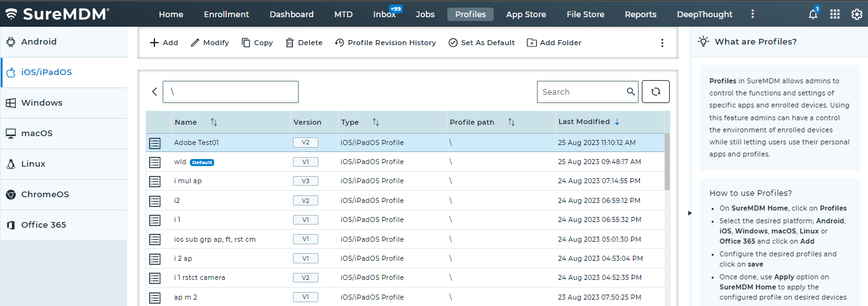The height and width of the screenshot is (306, 868).
Task: Open the Inbox menu
Action: pyautogui.click(x=384, y=14)
